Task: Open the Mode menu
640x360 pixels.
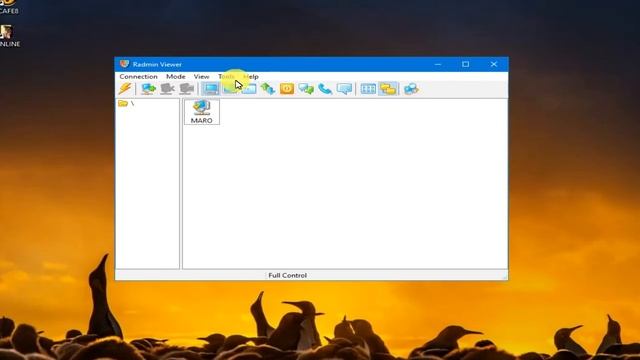Action: (176, 76)
